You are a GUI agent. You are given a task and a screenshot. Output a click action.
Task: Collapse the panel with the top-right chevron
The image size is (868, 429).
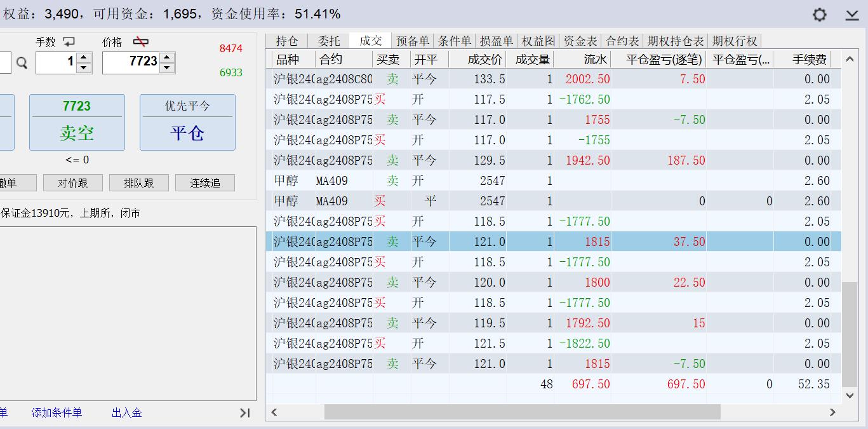pyautogui.click(x=852, y=15)
